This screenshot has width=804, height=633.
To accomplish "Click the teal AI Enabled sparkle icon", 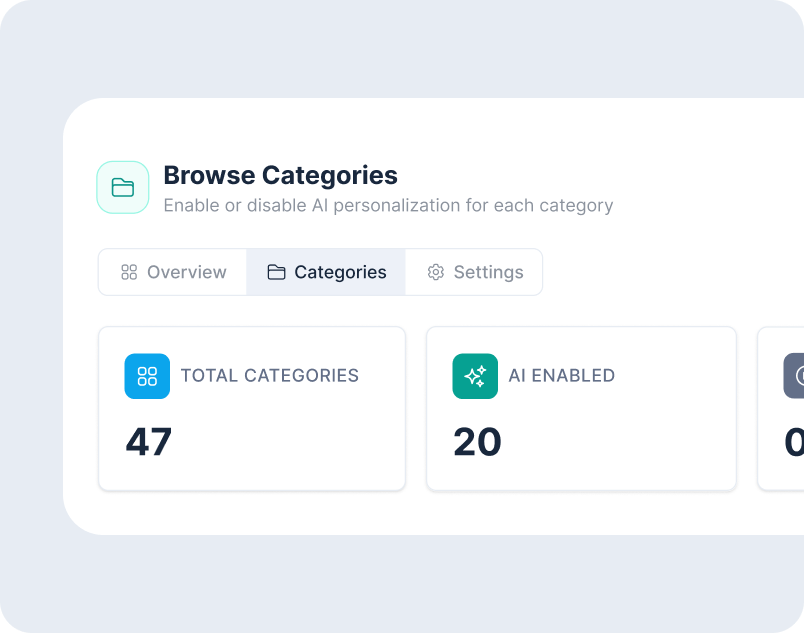I will [475, 376].
